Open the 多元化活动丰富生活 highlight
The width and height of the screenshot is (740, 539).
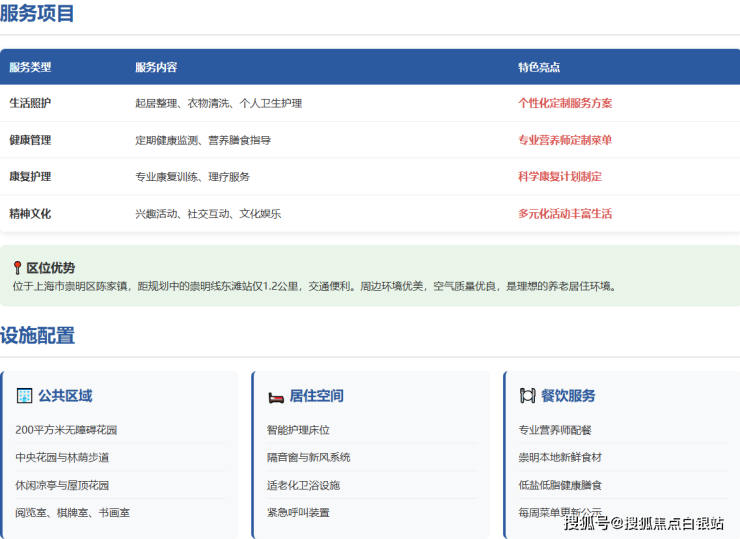pyautogui.click(x=565, y=213)
